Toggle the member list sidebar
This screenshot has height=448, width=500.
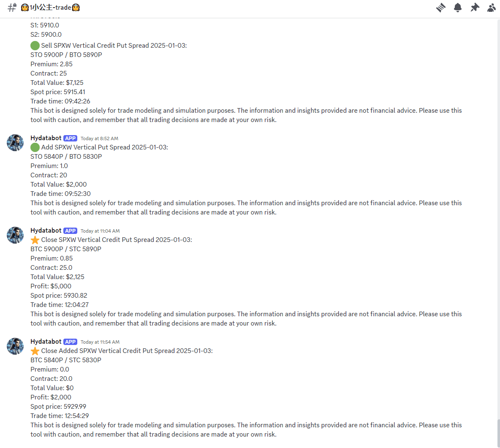491,8
